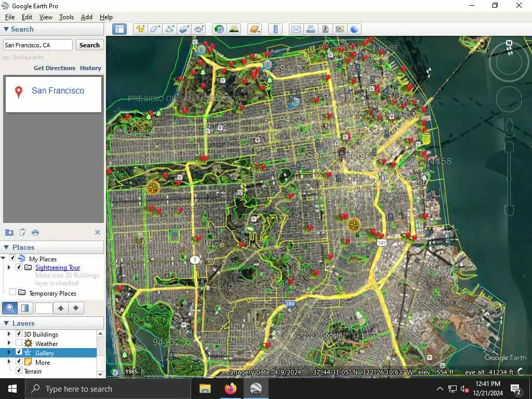Expand the Sightseeing Tour folder

[x=9, y=268]
